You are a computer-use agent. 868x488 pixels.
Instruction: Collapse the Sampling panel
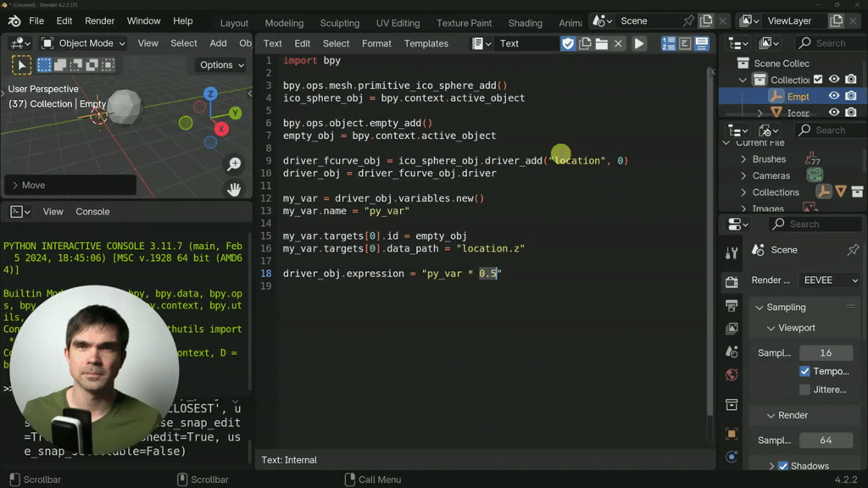[x=759, y=308]
